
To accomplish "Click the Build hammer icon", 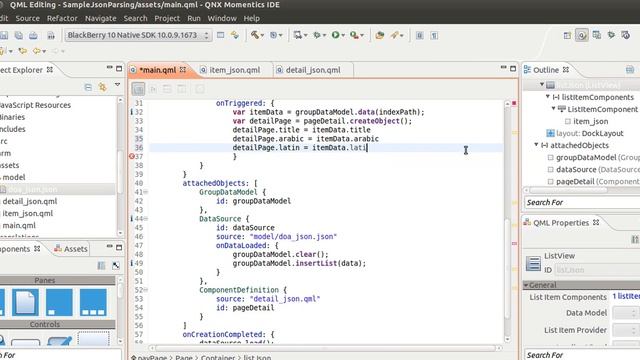I will pos(255,35).
